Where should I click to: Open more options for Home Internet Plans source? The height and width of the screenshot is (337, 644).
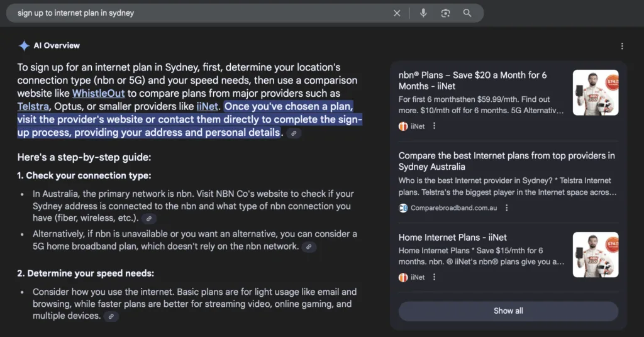pos(434,277)
